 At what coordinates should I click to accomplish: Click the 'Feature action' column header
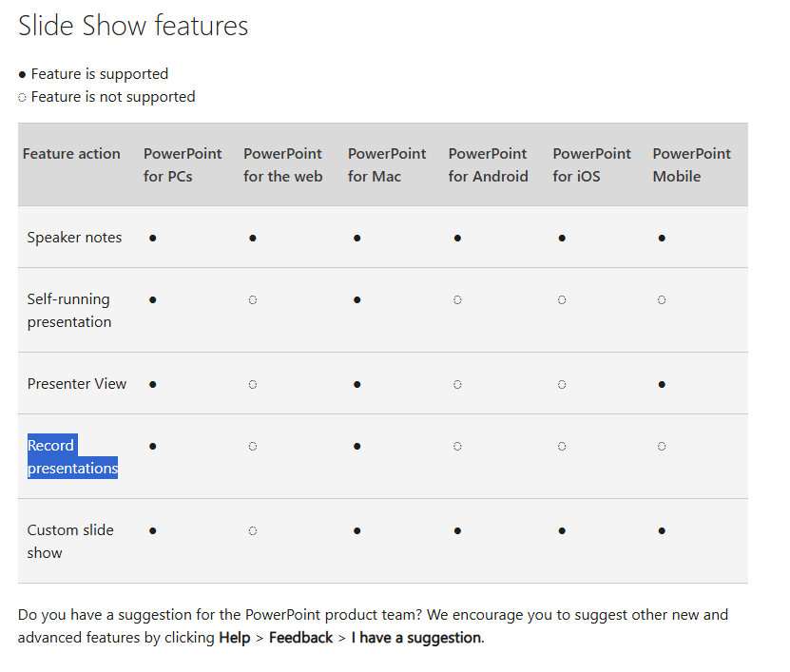coord(71,154)
